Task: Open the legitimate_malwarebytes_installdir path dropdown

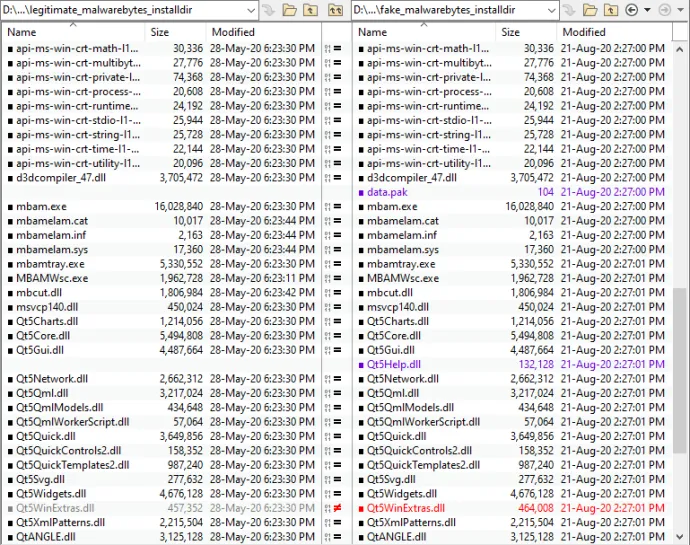Action: tap(251, 10)
